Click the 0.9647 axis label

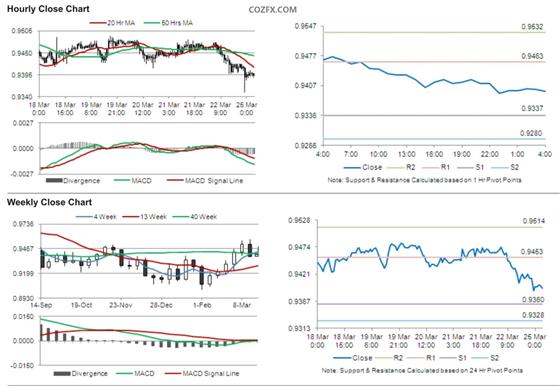tap(305, 26)
